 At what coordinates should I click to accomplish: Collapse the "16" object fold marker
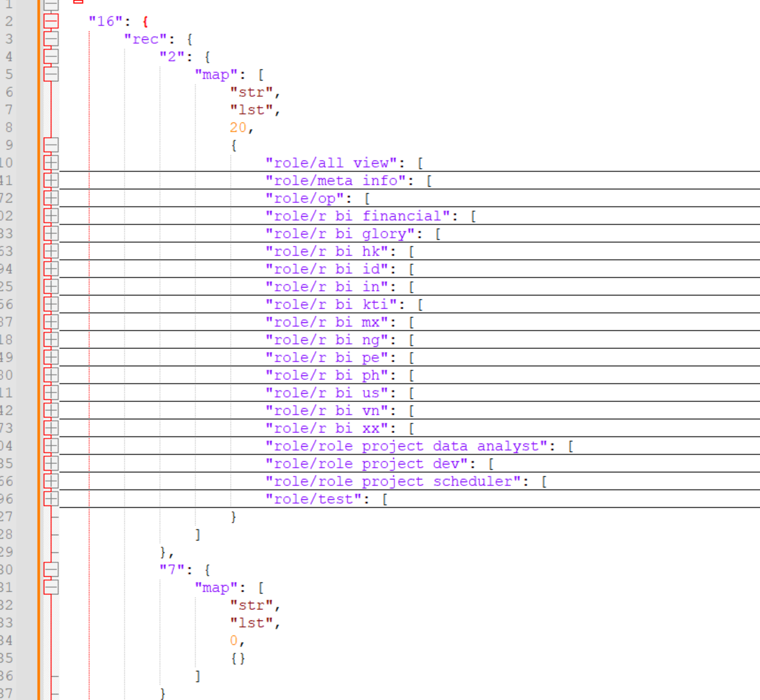click(51, 21)
